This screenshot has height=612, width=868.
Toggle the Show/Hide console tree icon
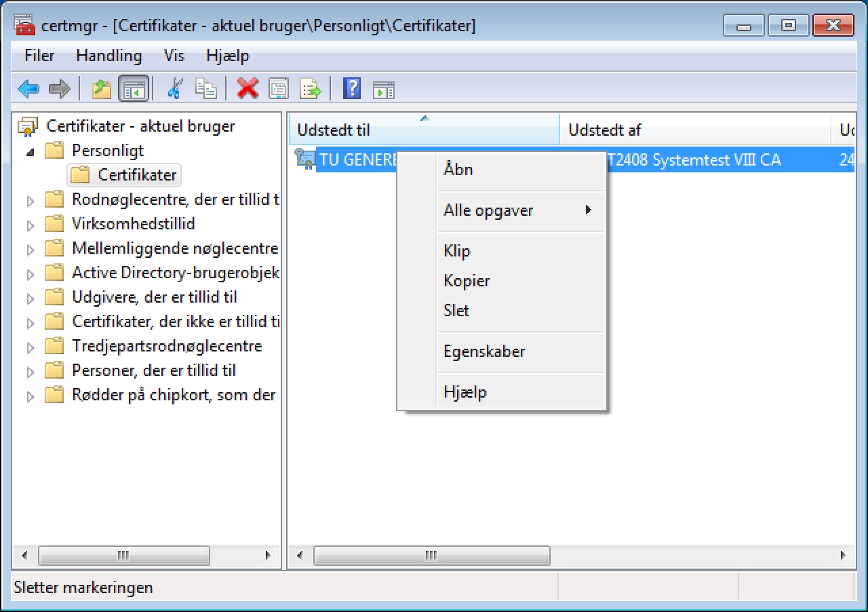pyautogui.click(x=134, y=89)
